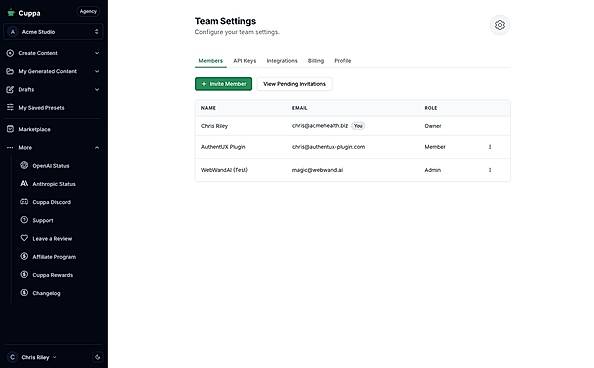
Task: Select the chris@authentux-plugin.com email
Action: click(328, 147)
